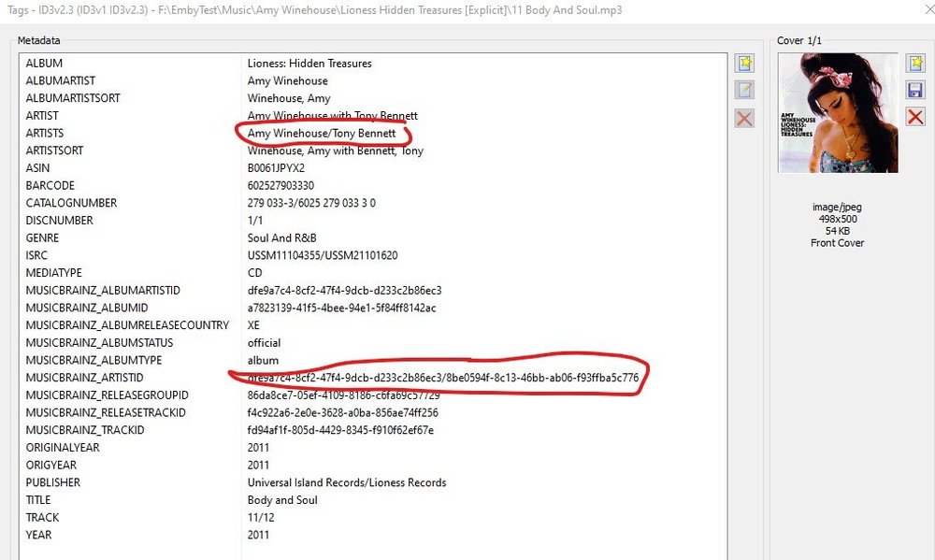Select the YEAR field name
This screenshot has width=935, height=560.
38,535
